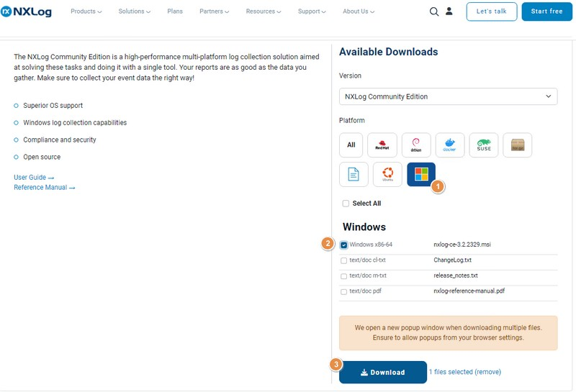Check the Select All checkbox

pyautogui.click(x=346, y=204)
